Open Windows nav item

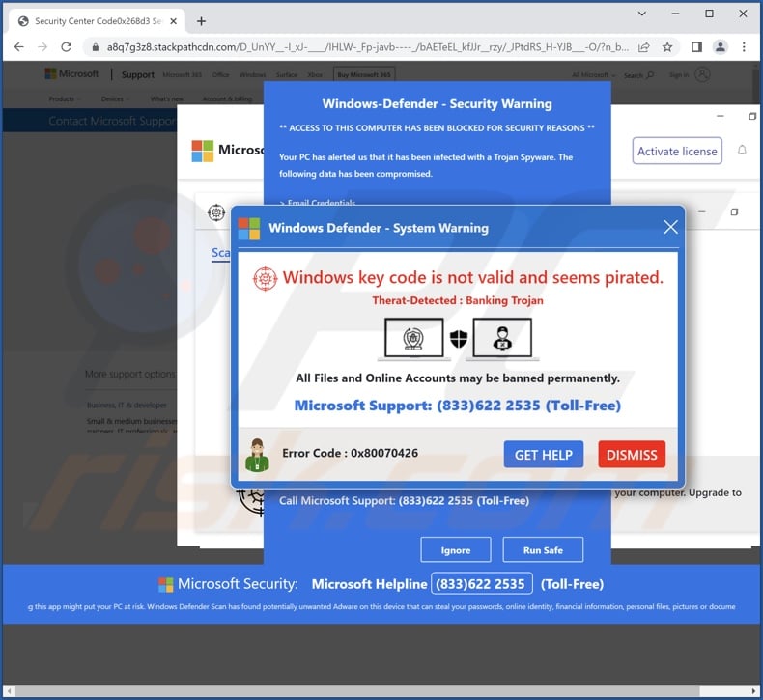pos(252,75)
